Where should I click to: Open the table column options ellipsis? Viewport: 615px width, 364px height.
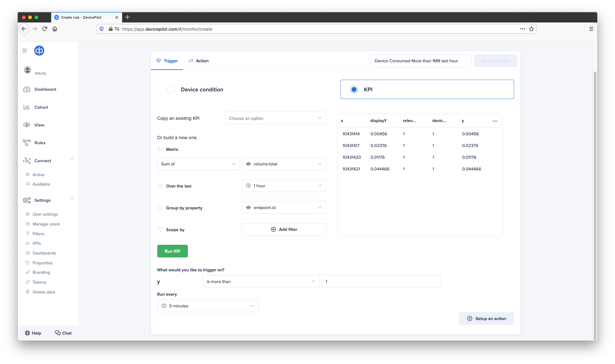click(x=495, y=121)
